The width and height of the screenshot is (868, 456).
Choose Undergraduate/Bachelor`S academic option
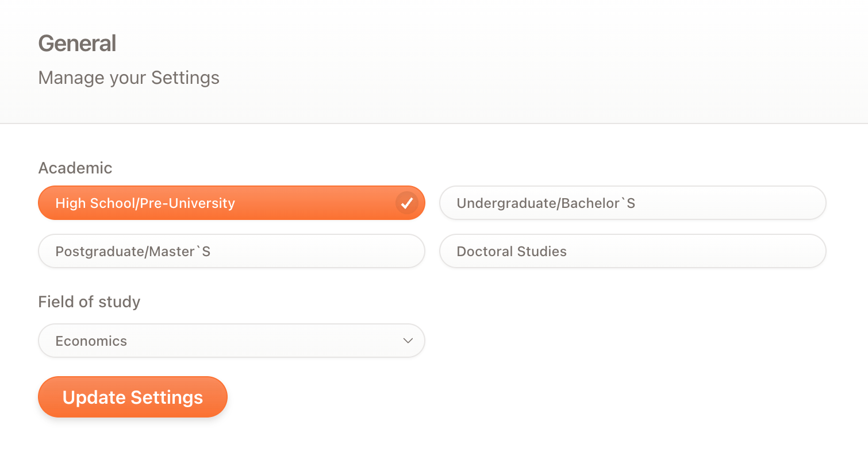tap(633, 203)
